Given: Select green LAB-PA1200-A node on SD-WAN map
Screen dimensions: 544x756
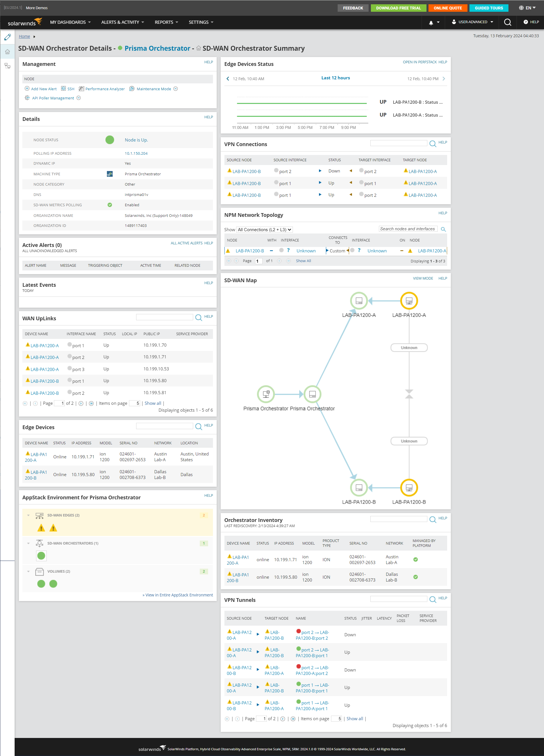Looking at the screenshot, I should pos(359,301).
